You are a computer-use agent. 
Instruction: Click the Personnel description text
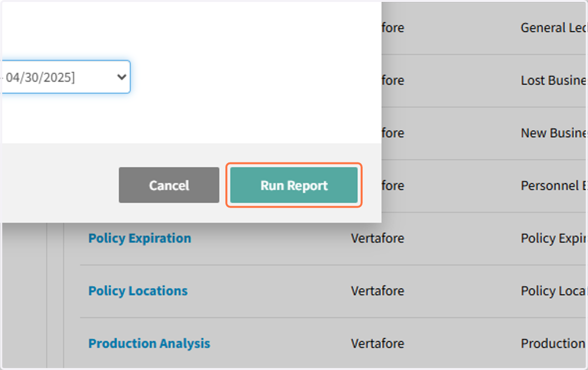point(554,185)
